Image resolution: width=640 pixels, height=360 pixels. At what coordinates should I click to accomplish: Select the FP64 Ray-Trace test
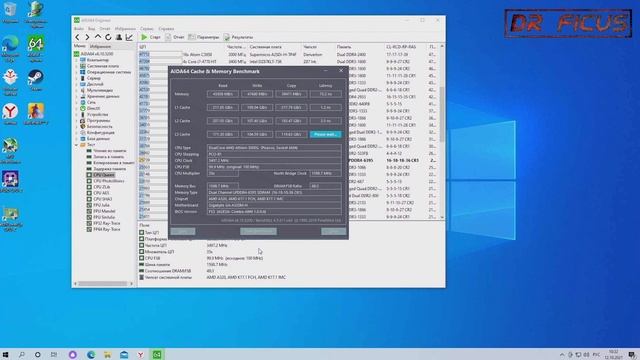(107, 229)
